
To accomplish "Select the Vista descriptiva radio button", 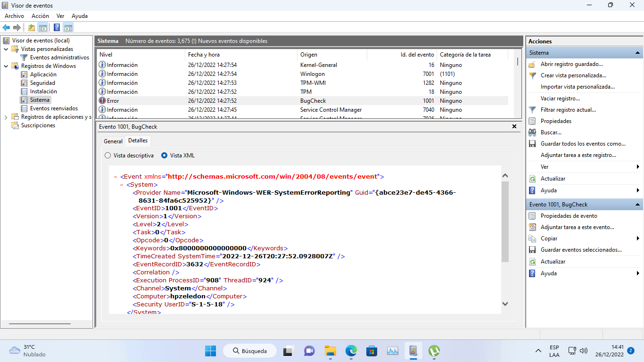I will point(107,155).
